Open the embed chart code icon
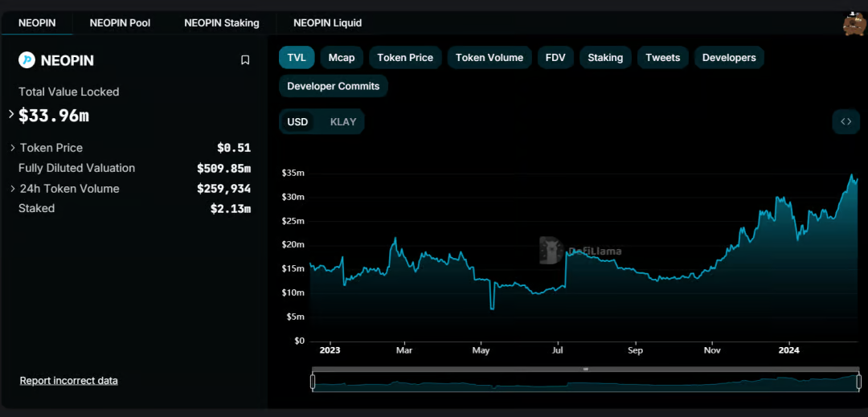This screenshot has width=868, height=417. [845, 121]
